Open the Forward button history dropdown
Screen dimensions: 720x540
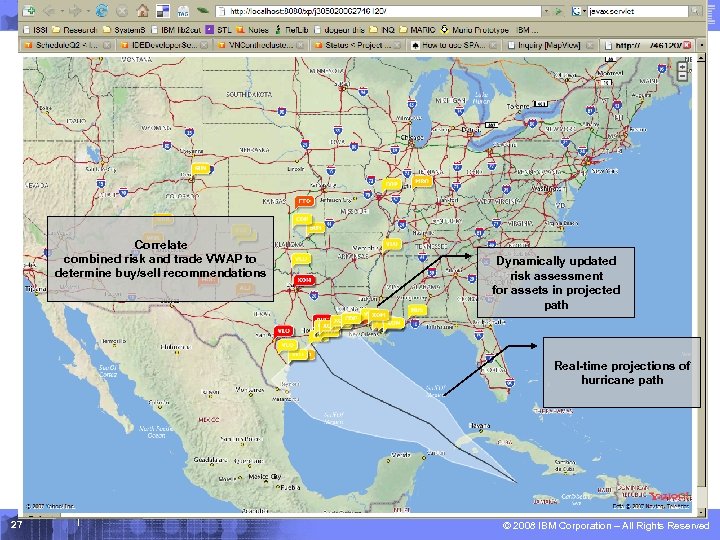pos(87,11)
